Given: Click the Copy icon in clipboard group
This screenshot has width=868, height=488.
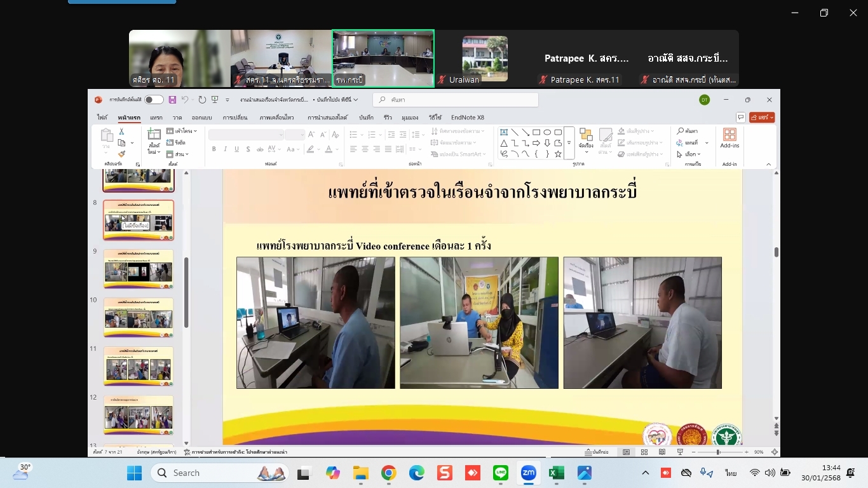Looking at the screenshot, I should (x=122, y=143).
